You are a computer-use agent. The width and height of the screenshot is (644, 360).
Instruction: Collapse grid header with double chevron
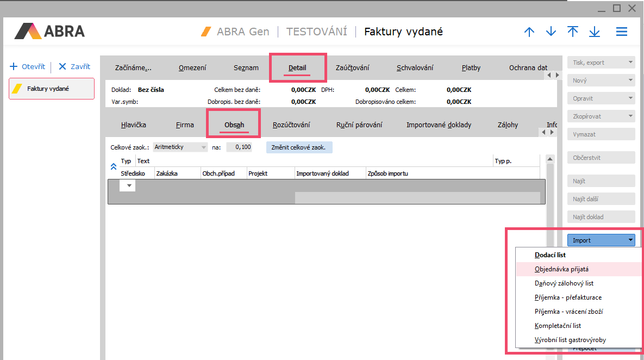[x=114, y=167]
